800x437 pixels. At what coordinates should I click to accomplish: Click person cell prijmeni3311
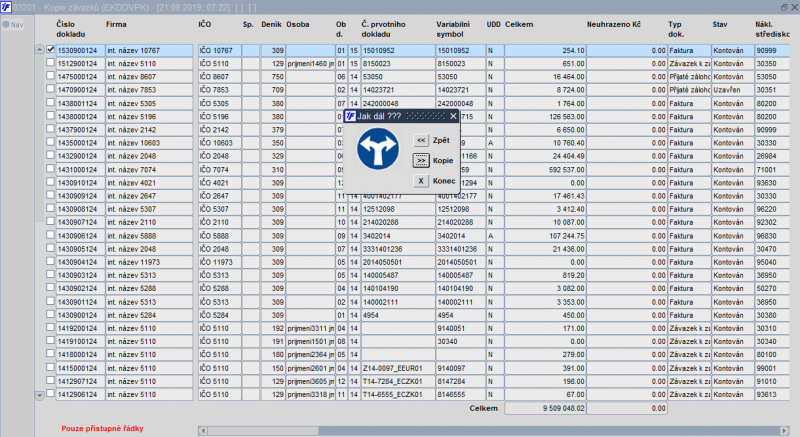(310, 328)
